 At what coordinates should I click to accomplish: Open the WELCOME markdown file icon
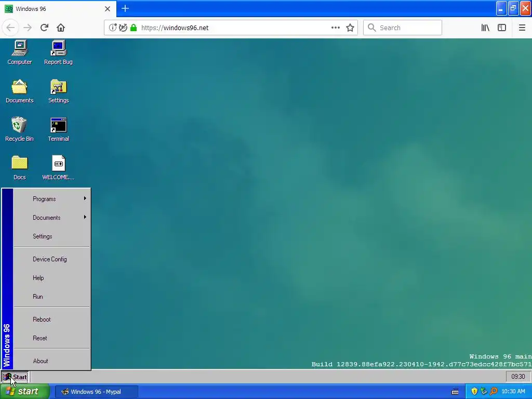tap(58, 168)
